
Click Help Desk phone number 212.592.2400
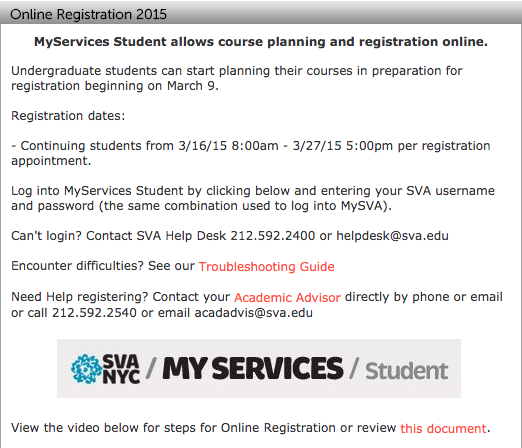(273, 236)
